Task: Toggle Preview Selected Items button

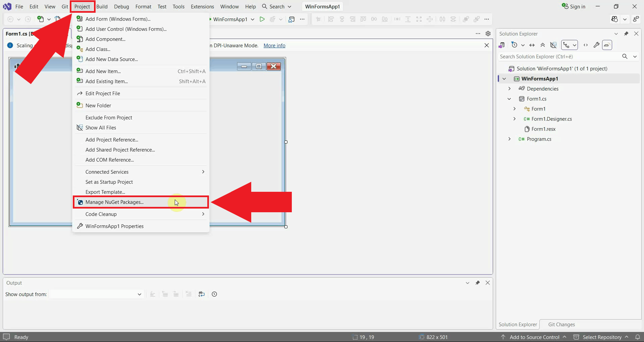Action: click(607, 45)
